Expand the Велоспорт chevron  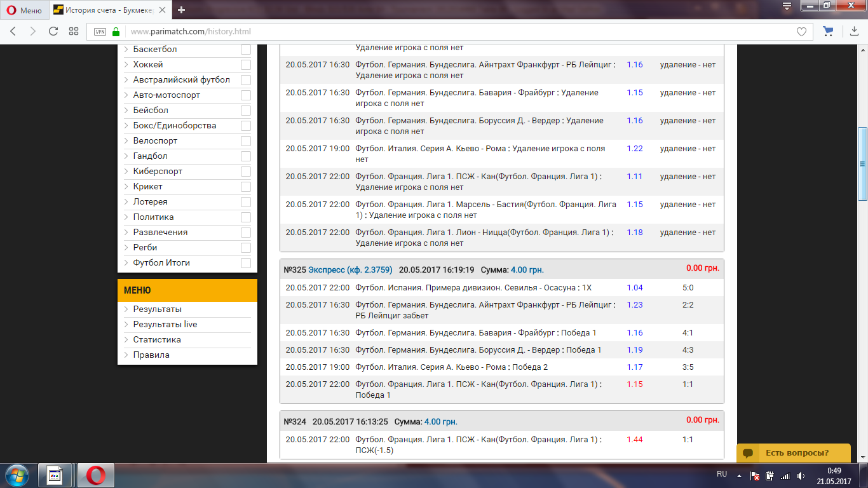tap(126, 141)
